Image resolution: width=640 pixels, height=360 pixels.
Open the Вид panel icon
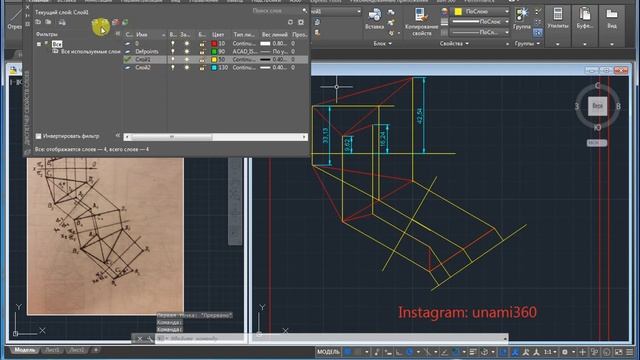(x=611, y=15)
